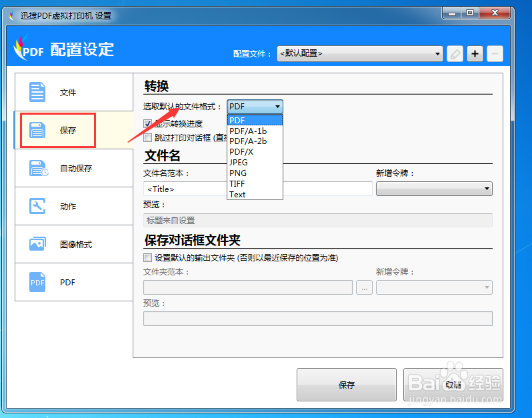Expand the 配置文件 profile dropdown
The image size is (532, 418).
[x=359, y=53]
